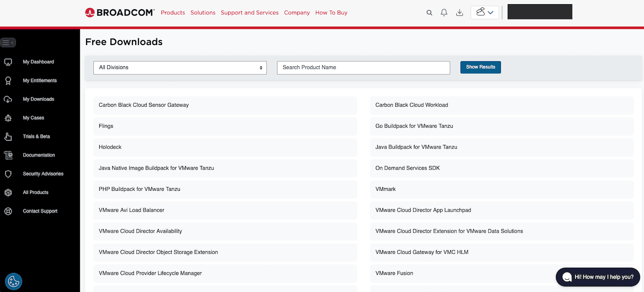This screenshot has height=292, width=644.
Task: Open VMware Cloud Provider Lifecycle Manager
Action: [225, 274]
